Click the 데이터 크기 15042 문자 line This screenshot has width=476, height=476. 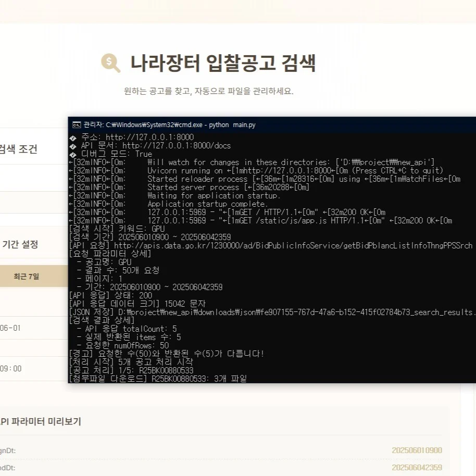pyautogui.click(x=137, y=304)
